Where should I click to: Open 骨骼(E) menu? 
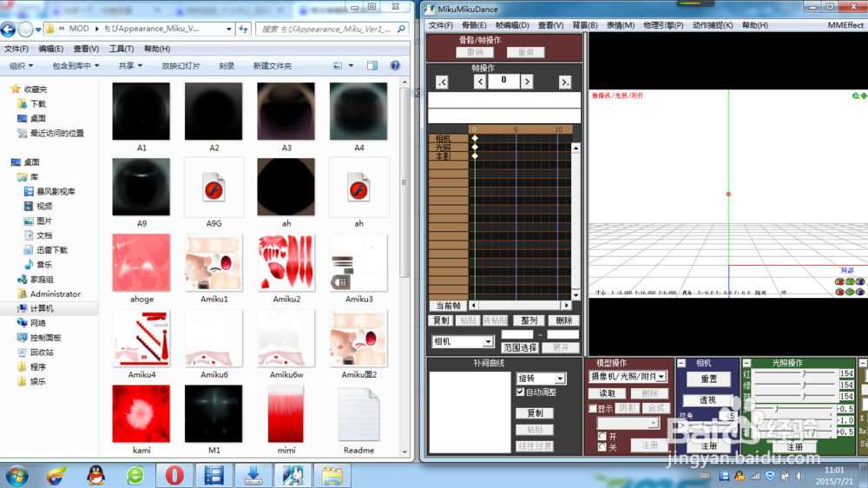[474, 25]
